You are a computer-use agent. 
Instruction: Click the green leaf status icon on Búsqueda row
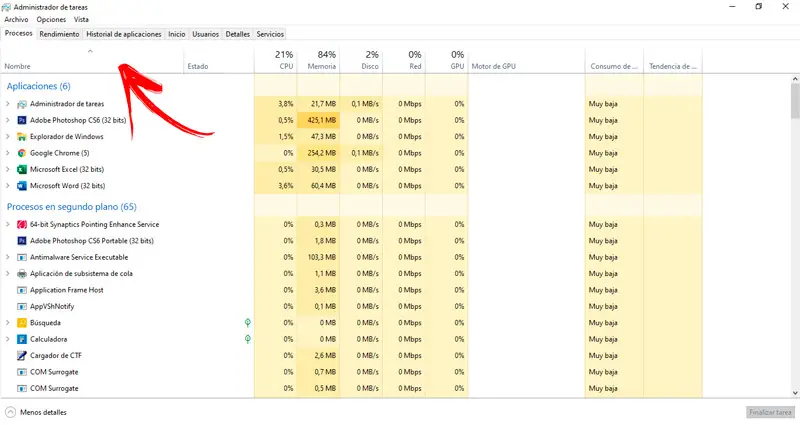pyautogui.click(x=247, y=322)
